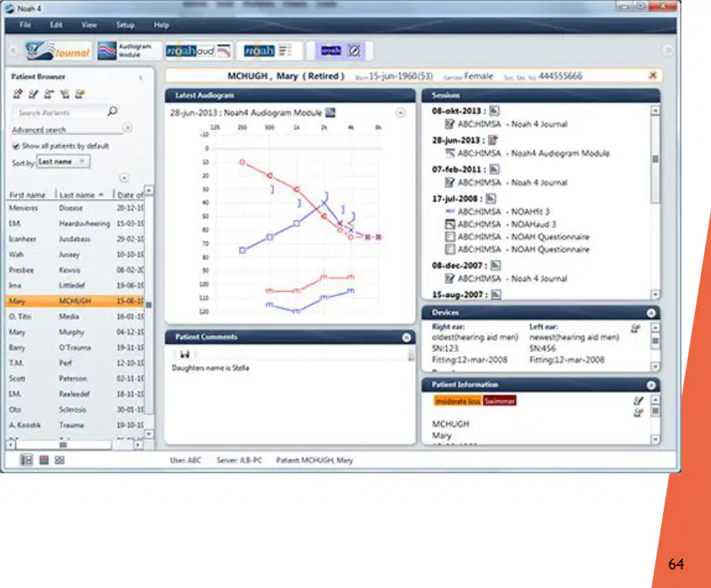The image size is (711, 588).
Task: Select patient row Scott Peterson
Action: 75,379
